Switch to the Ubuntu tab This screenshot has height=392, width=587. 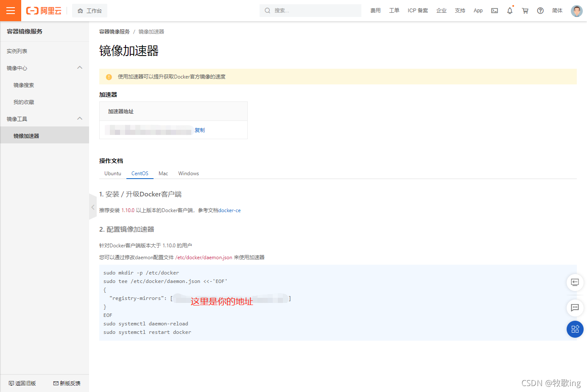[112, 173]
